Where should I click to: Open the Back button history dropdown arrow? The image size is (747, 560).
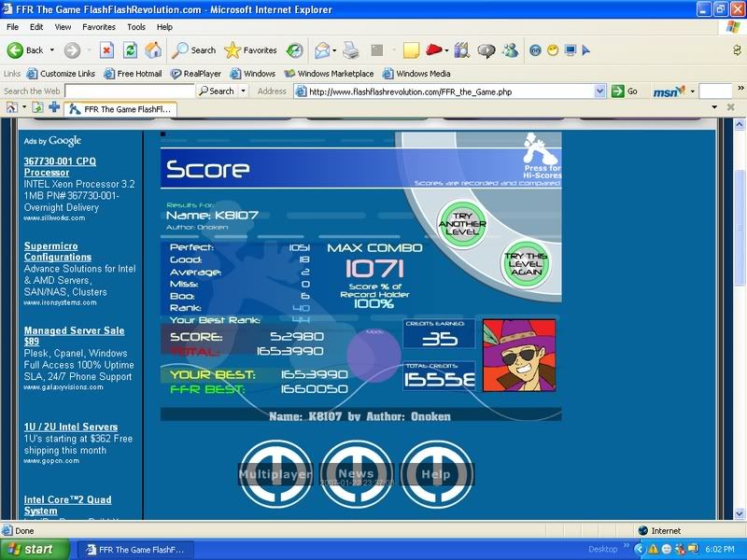point(51,50)
